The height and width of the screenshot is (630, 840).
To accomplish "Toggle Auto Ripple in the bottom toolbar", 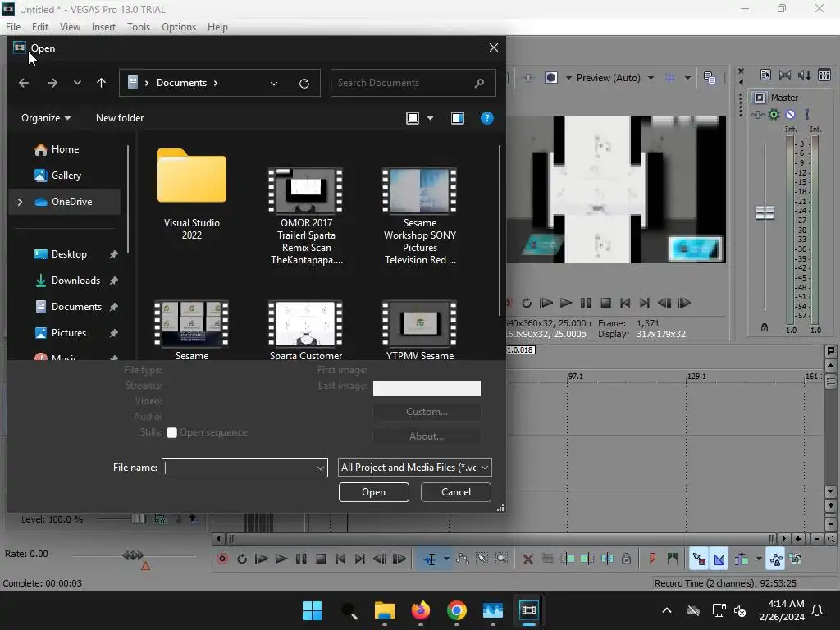I will point(742,559).
